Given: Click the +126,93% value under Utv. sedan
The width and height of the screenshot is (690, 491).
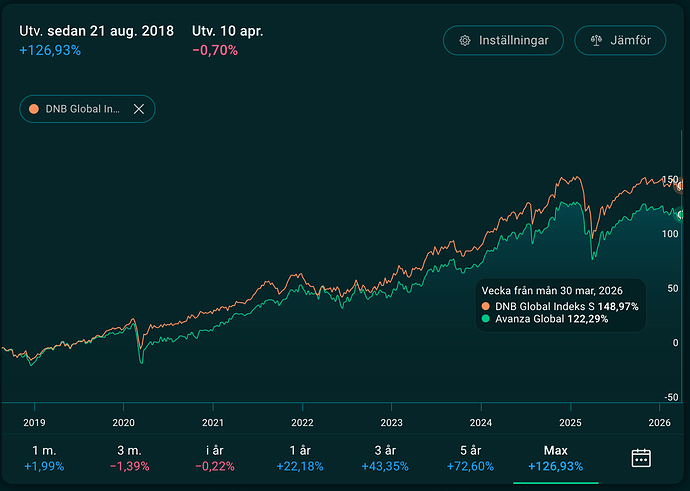Looking at the screenshot, I should [50, 51].
